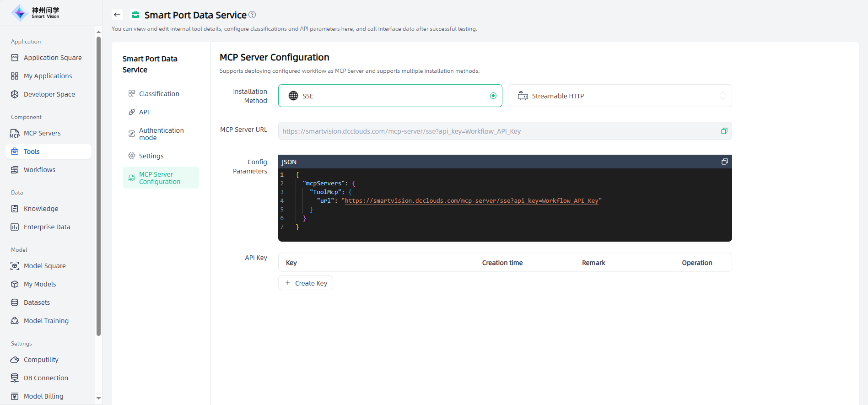Open the API tab
This screenshot has width=868, height=405.
(144, 112)
